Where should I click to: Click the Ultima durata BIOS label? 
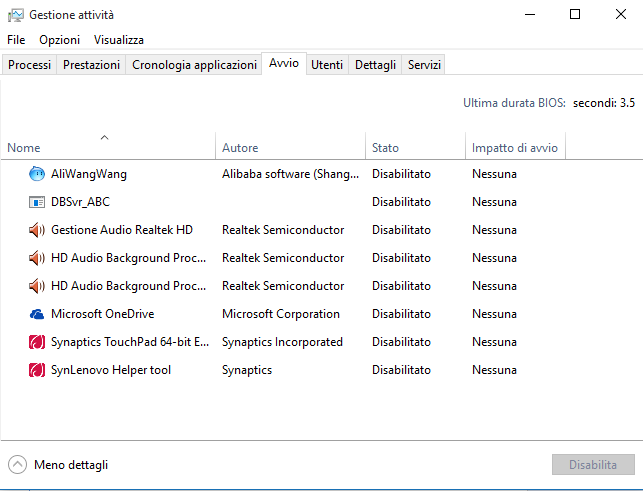point(514,103)
